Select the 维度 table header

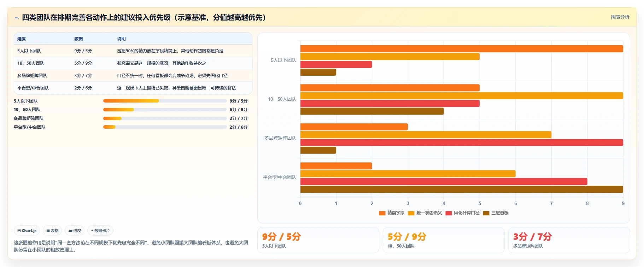click(22, 39)
